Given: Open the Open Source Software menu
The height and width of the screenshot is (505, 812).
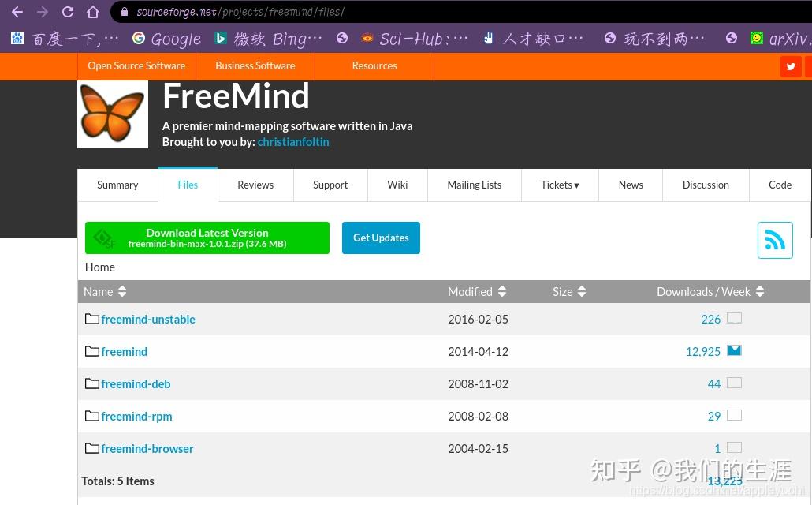Looking at the screenshot, I should tap(136, 65).
